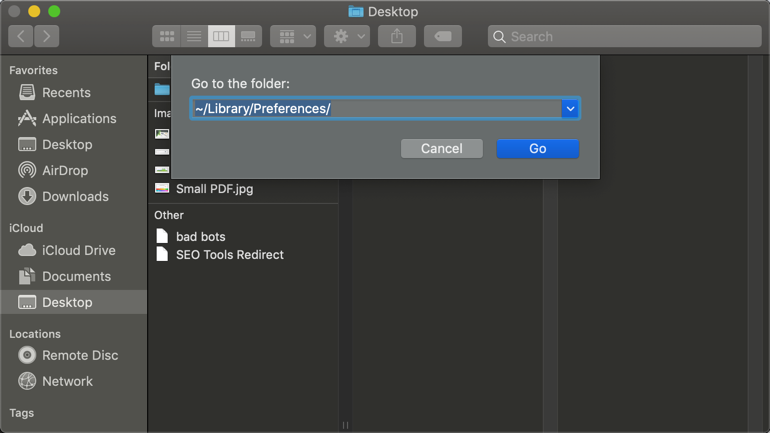This screenshot has height=433, width=770.
Task: Go back with the left arrow
Action: click(x=21, y=37)
